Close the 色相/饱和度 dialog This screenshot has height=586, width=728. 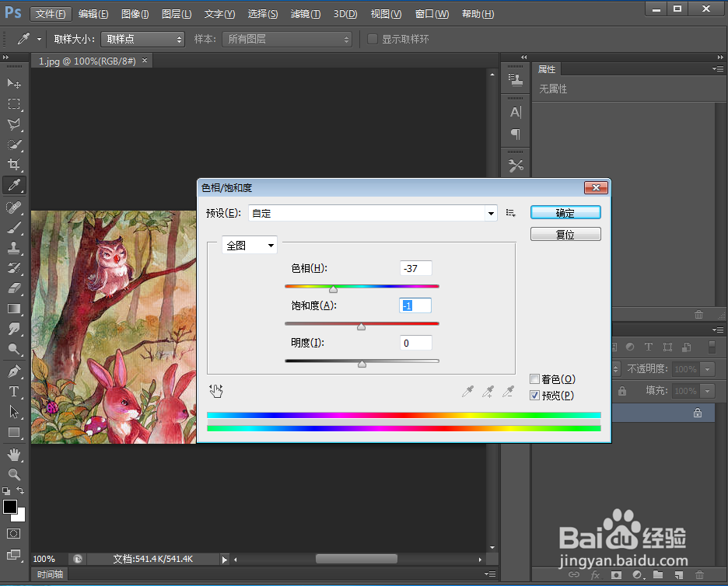pyautogui.click(x=596, y=187)
